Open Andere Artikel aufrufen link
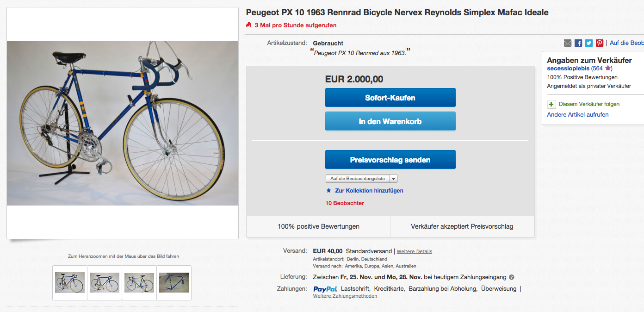644x312 pixels. [x=577, y=114]
